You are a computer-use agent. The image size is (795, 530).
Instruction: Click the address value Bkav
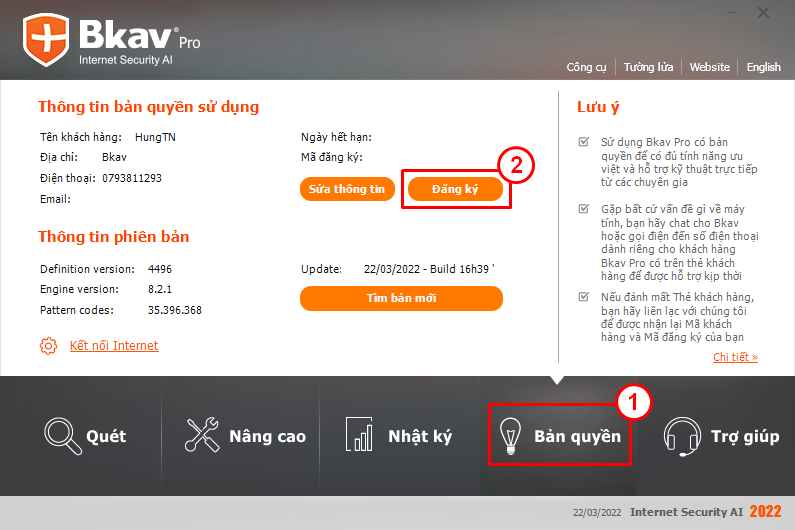tap(114, 157)
